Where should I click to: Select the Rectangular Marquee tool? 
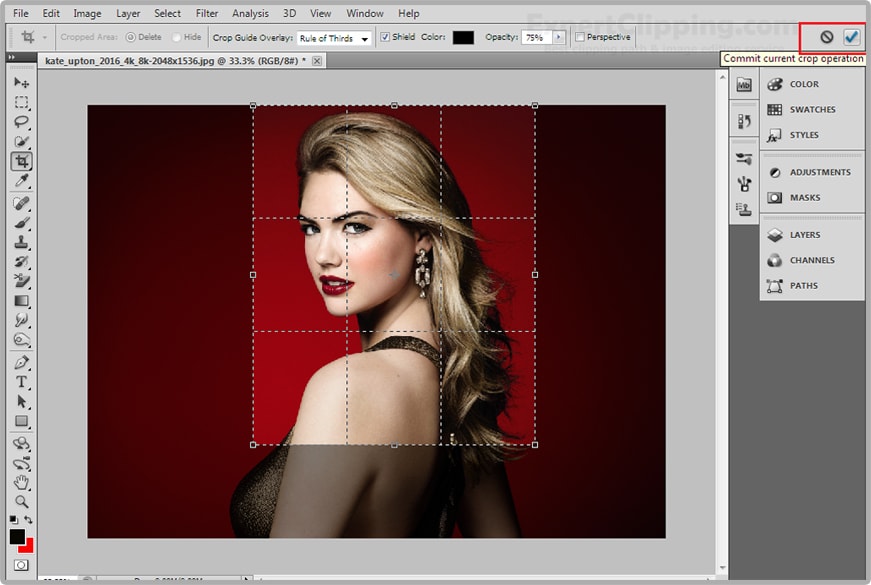coord(21,102)
